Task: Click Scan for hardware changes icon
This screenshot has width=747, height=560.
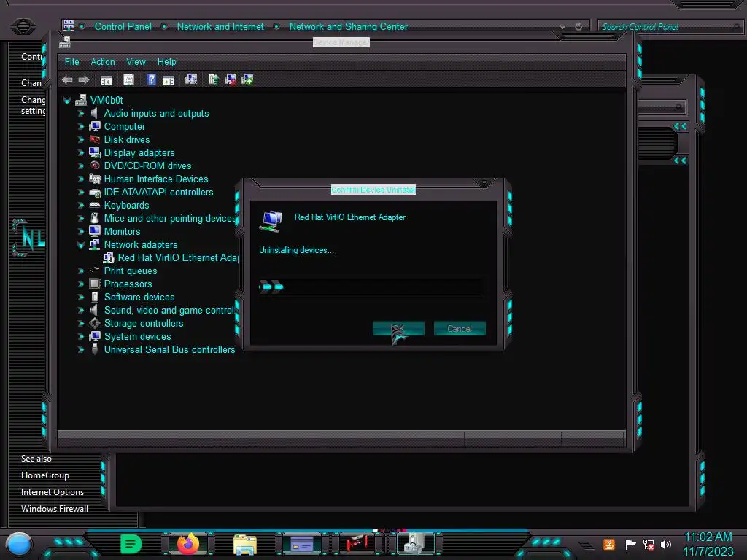Action: coord(191,79)
